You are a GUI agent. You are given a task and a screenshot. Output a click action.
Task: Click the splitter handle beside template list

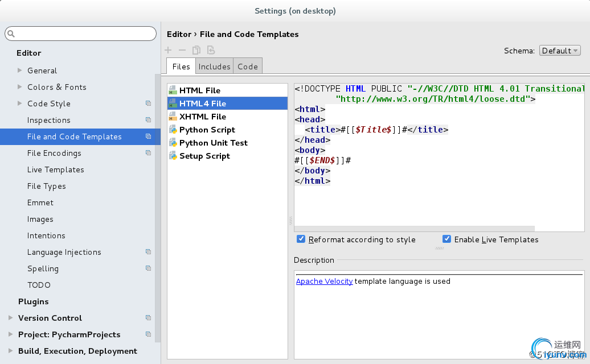290,221
